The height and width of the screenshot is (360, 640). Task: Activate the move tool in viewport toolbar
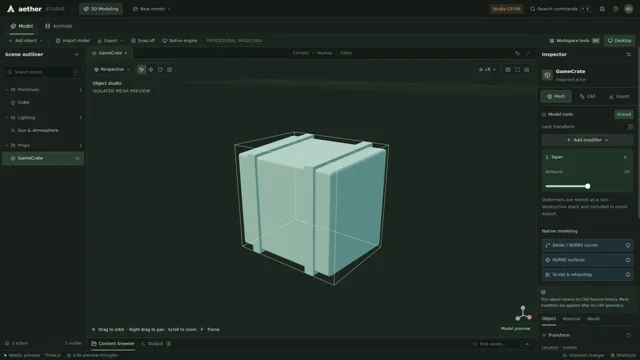pos(151,70)
